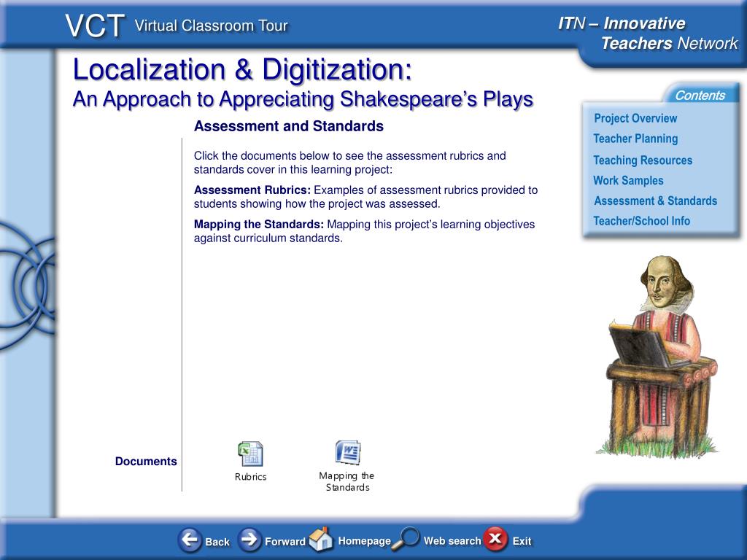Open Project Overview in Contents

click(635, 118)
